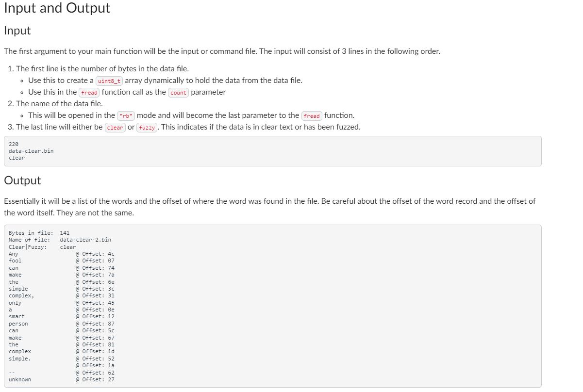Screen dimensions: 583x392
Task: Click the 'Input and Output' main heading
Action: [x=57, y=8]
